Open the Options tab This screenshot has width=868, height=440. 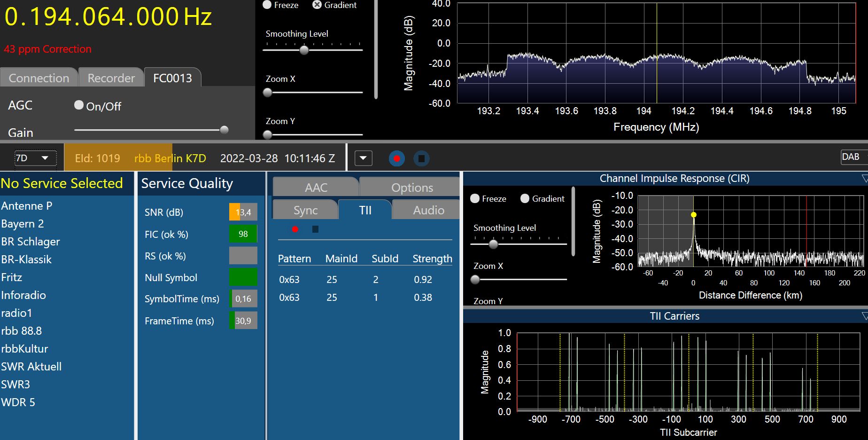click(x=412, y=188)
